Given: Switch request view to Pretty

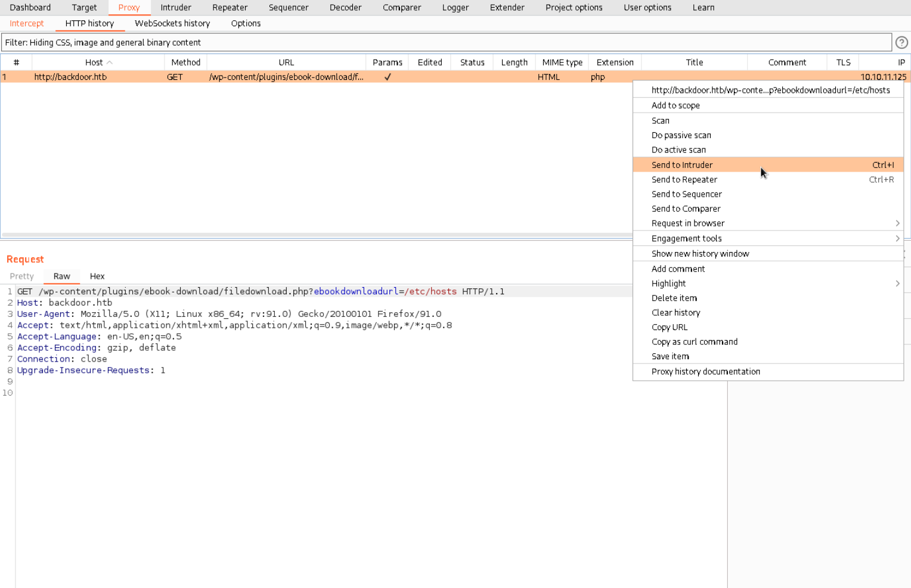Looking at the screenshot, I should (22, 276).
